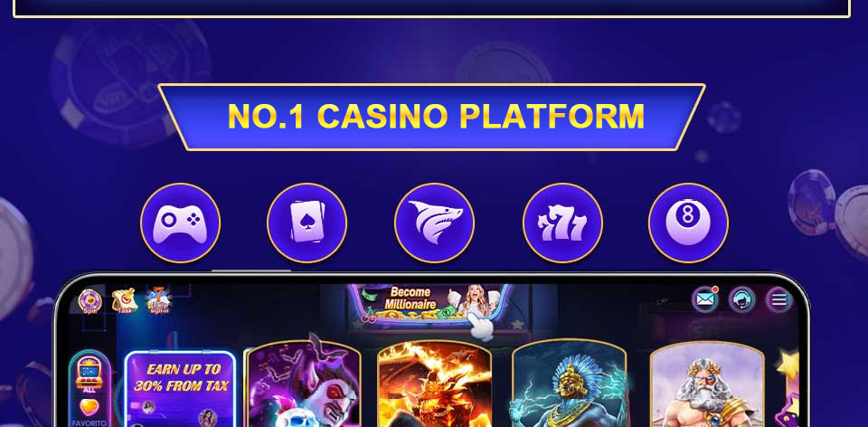This screenshot has width=868, height=427.
Task: Choose the 777 slots category icon
Action: (562, 223)
